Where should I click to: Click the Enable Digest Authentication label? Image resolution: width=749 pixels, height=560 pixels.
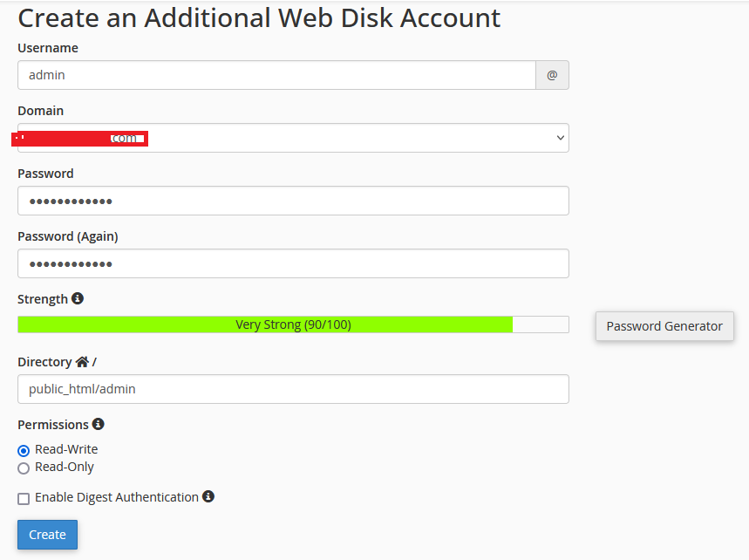tap(117, 497)
